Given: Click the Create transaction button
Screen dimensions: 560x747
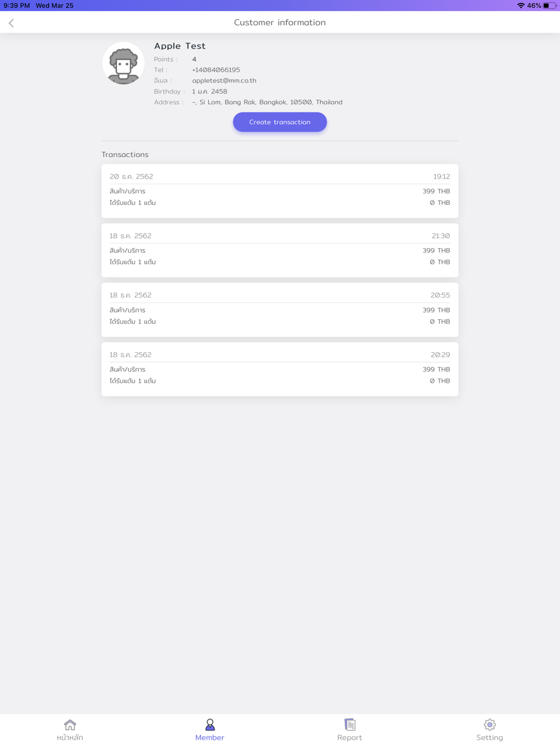Looking at the screenshot, I should point(280,122).
